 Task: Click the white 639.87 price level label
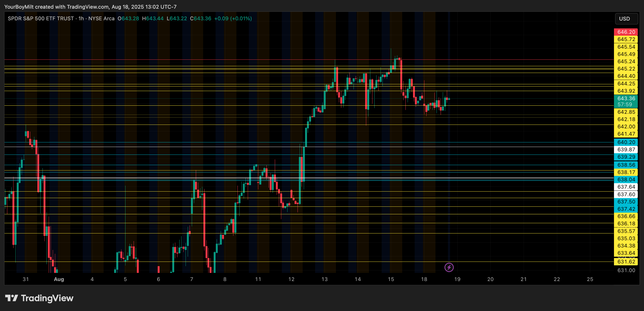point(626,149)
